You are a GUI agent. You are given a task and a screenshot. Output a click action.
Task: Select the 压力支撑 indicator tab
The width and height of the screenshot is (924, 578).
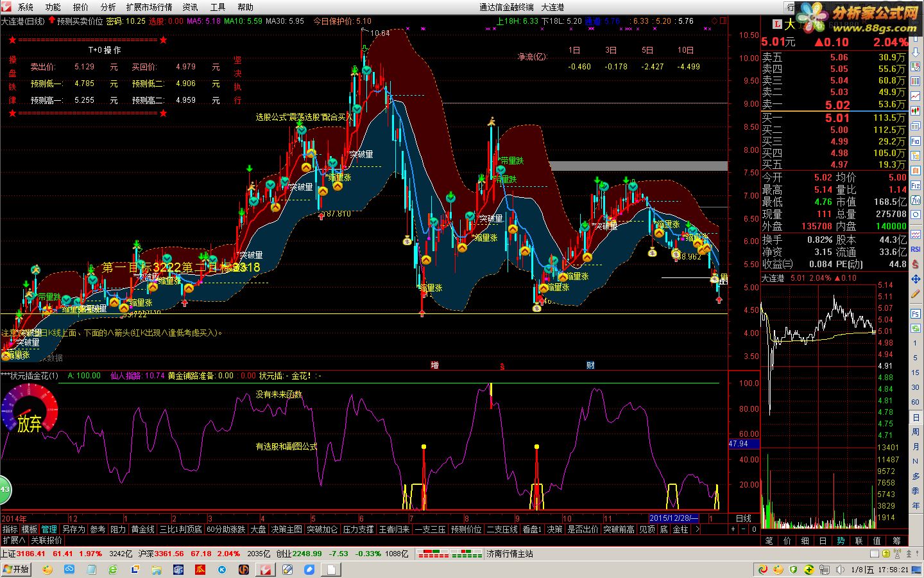pos(358,529)
